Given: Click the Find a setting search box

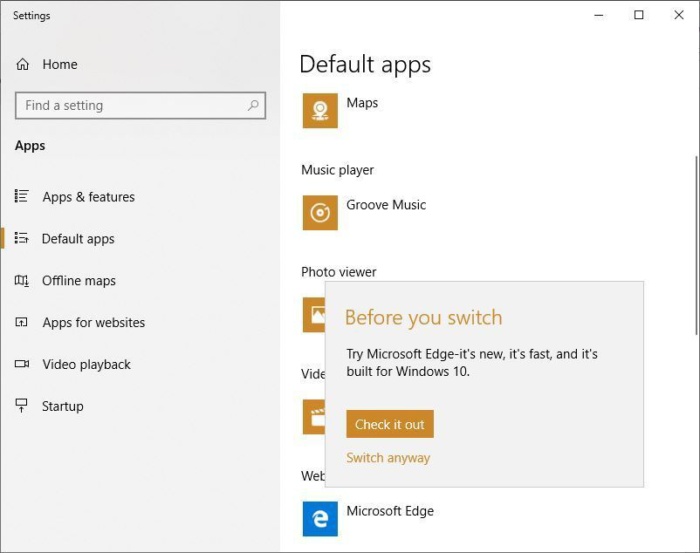Looking at the screenshot, I should (141, 105).
